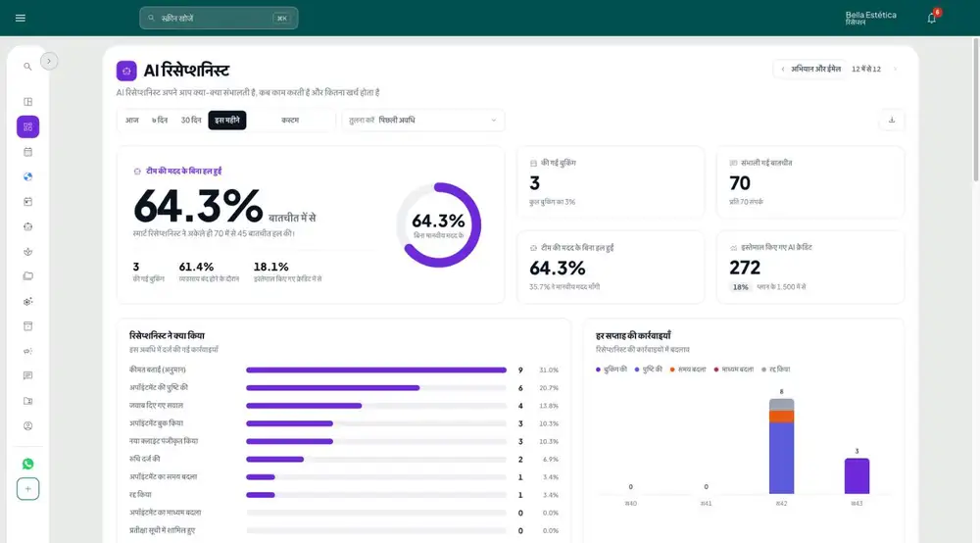Image resolution: width=980 pixels, height=543 pixels.
Task: Open the folder icon in sidebar
Action: point(27,276)
